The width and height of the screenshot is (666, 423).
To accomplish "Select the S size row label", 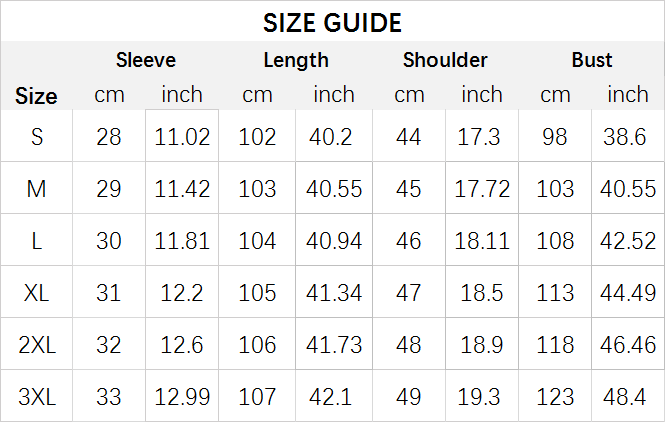I will point(37,137).
